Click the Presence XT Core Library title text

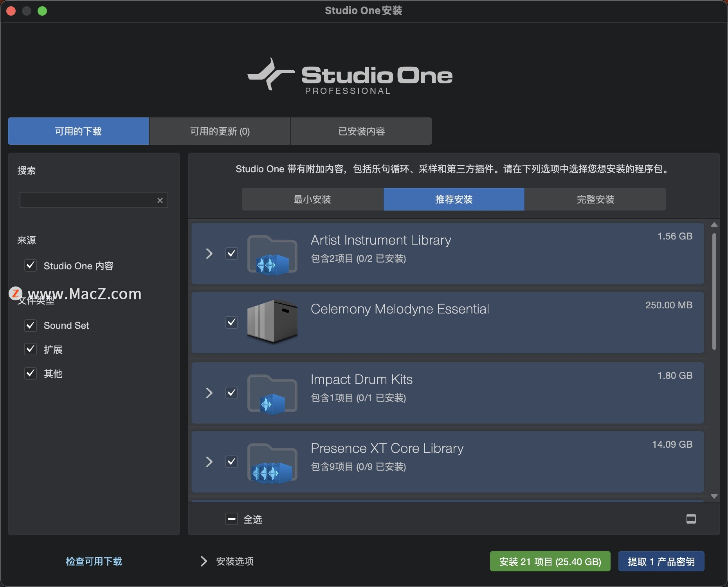[387, 448]
